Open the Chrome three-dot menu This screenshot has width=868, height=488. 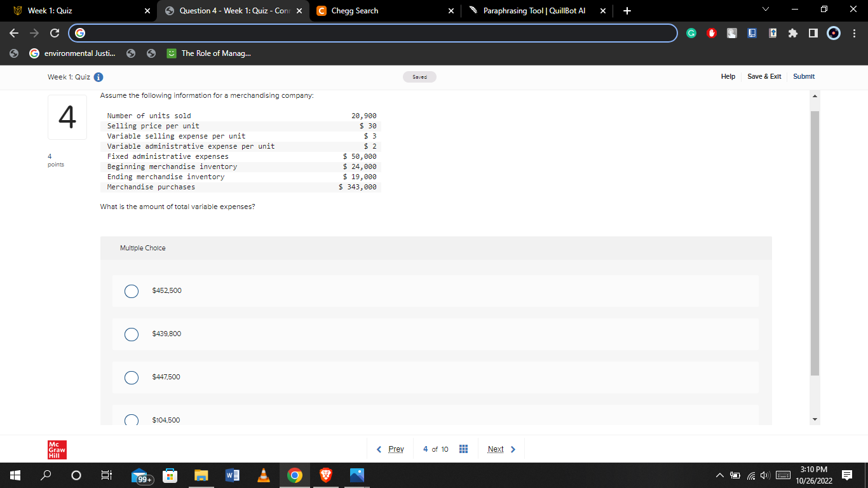855,33
